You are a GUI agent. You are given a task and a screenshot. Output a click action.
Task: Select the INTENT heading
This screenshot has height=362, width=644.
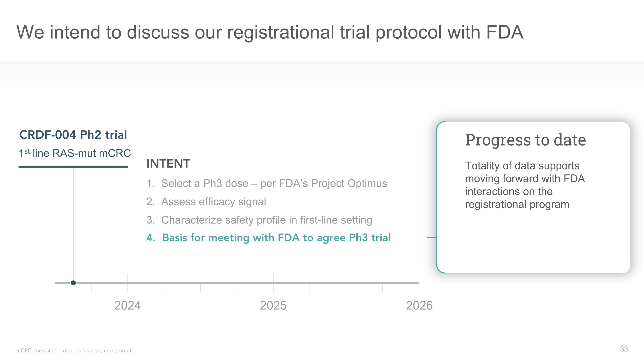168,164
